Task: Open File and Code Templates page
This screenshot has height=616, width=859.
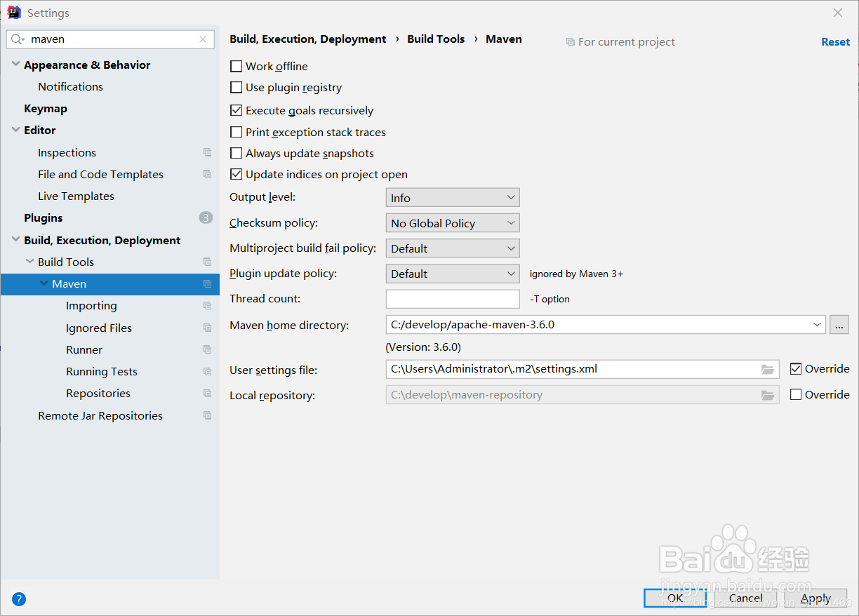Action: point(100,174)
